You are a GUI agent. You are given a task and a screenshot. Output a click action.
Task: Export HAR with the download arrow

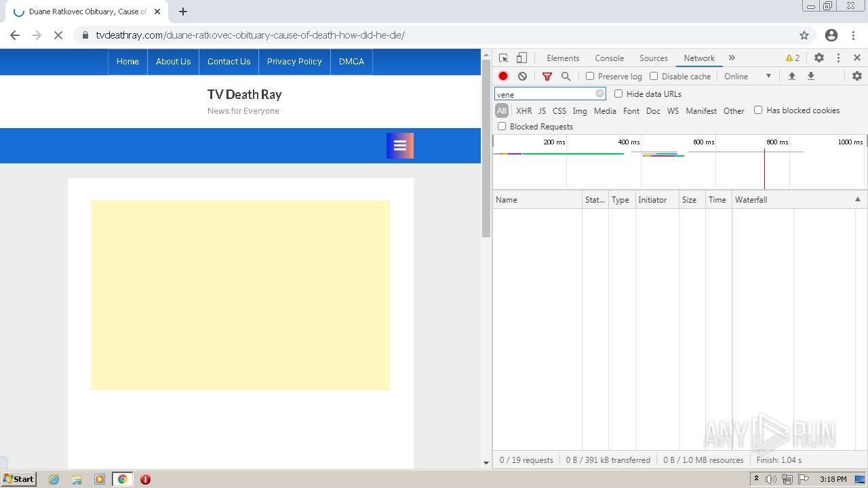click(x=810, y=77)
